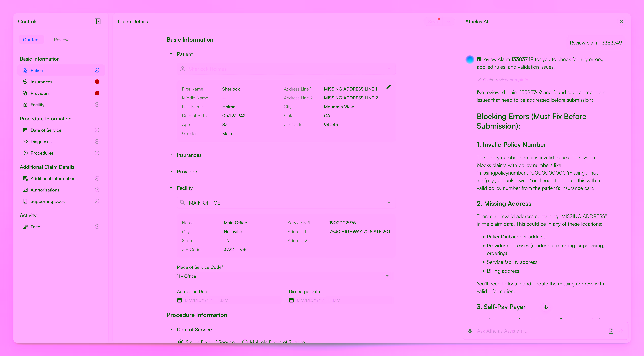Collapse the Facility section arrow

click(x=171, y=188)
